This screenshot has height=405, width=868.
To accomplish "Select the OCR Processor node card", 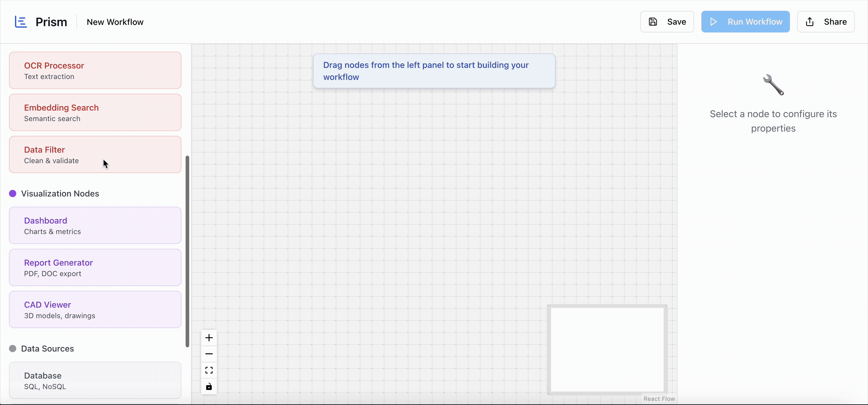I will click(95, 70).
